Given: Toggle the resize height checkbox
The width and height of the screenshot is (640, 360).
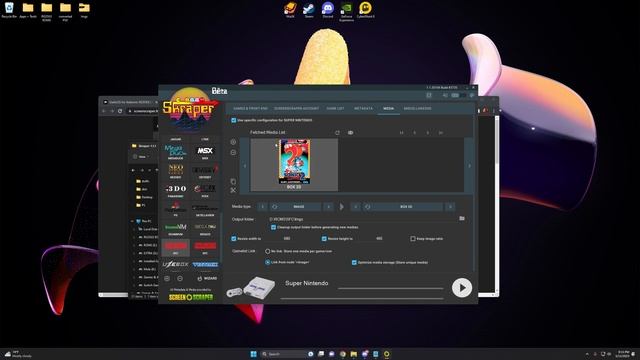Looking at the screenshot, I should (324, 239).
